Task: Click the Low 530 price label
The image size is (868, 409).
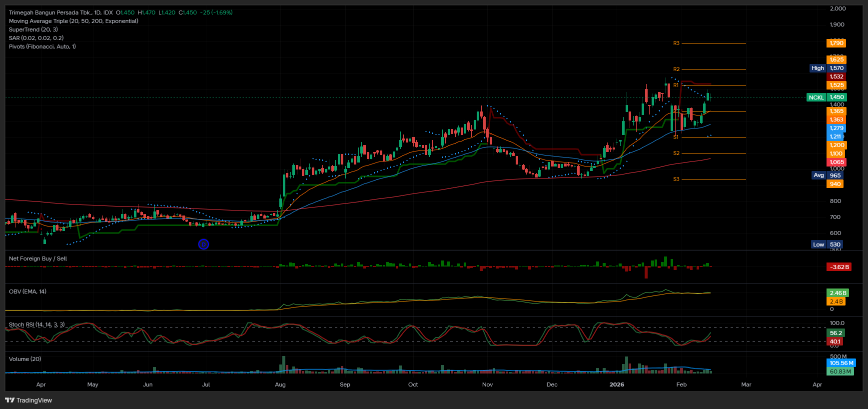Action: [x=827, y=244]
